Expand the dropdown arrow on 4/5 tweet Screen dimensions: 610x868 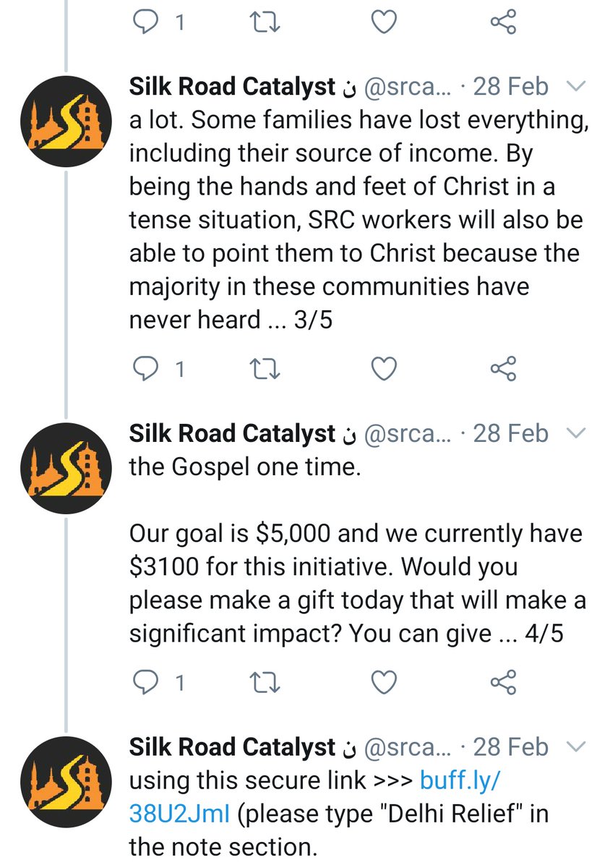pyautogui.click(x=575, y=434)
